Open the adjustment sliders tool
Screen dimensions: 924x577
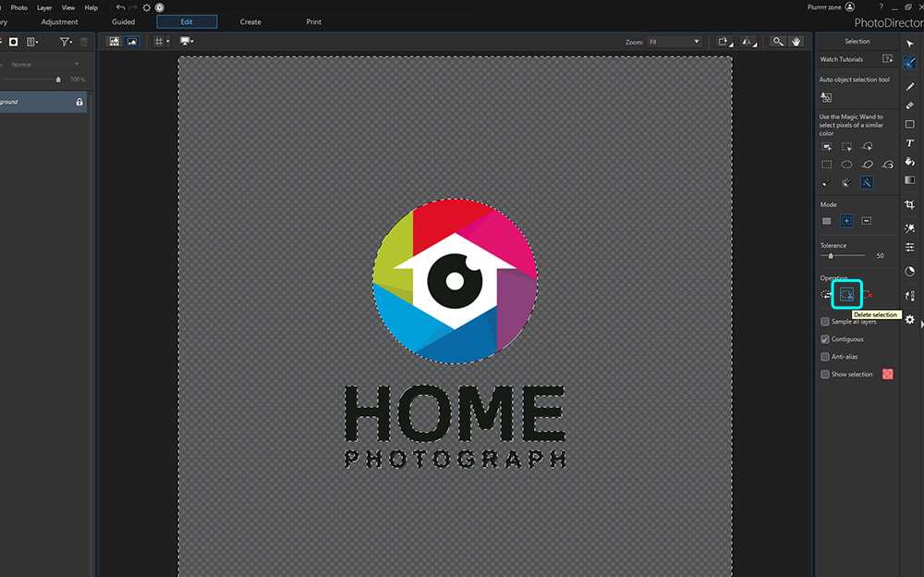tap(910, 247)
